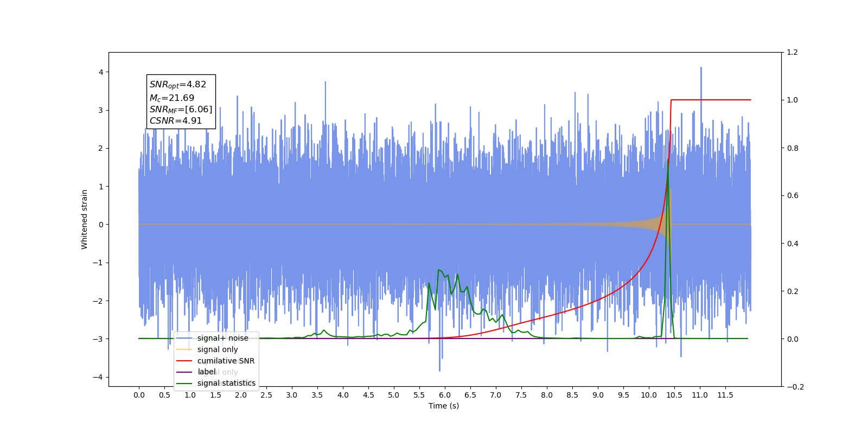Click the Mc=21.69 annotation text
This screenshot has width=868, height=434.
[x=172, y=98]
